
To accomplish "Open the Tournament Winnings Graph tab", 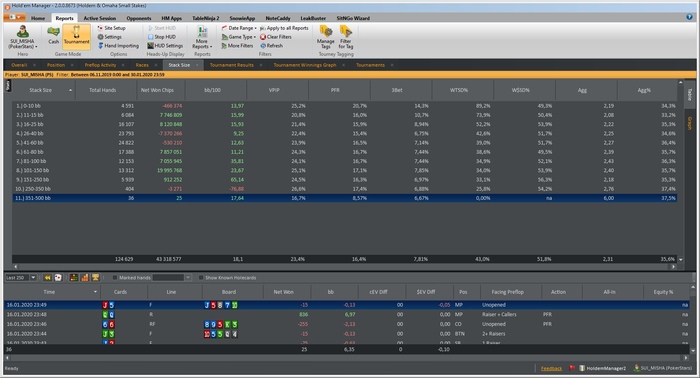I will [x=305, y=65].
